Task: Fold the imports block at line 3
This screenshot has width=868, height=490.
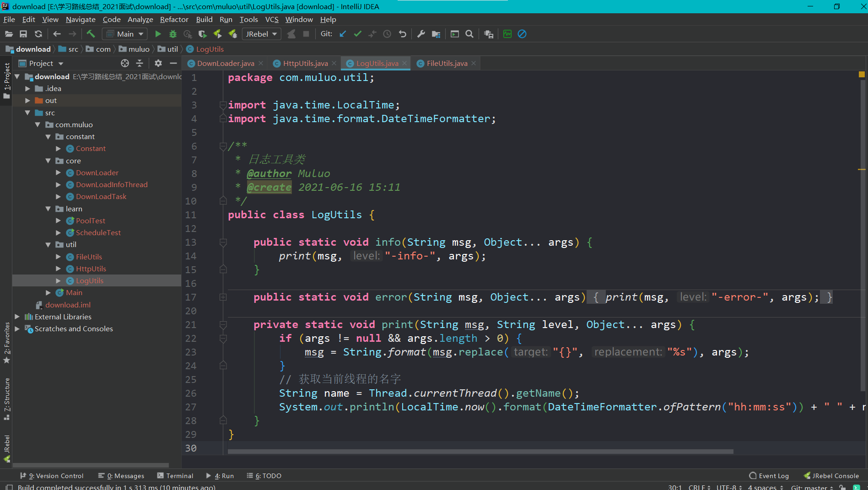Action: pos(223,105)
